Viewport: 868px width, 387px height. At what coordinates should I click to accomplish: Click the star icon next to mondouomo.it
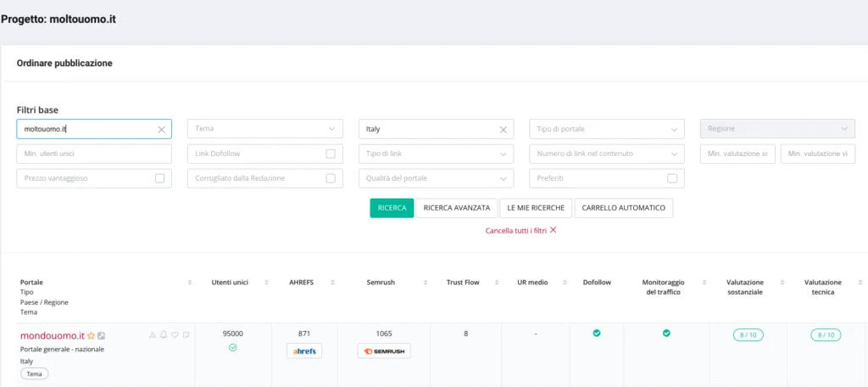(x=92, y=336)
